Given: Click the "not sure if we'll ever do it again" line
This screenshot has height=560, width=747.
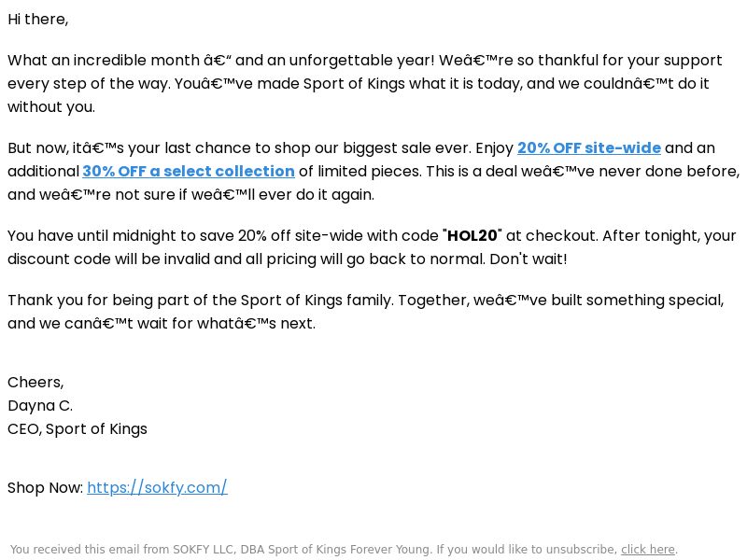Looking at the screenshot, I should 245,195.
